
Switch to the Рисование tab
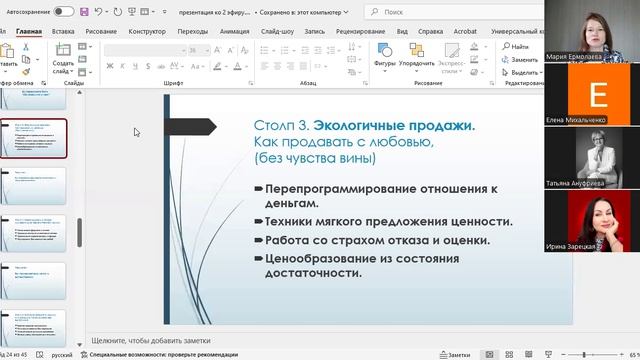click(101, 31)
